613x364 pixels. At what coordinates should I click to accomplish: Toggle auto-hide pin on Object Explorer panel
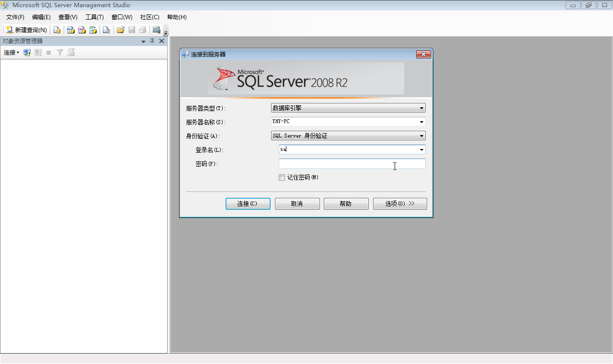pyautogui.click(x=152, y=41)
